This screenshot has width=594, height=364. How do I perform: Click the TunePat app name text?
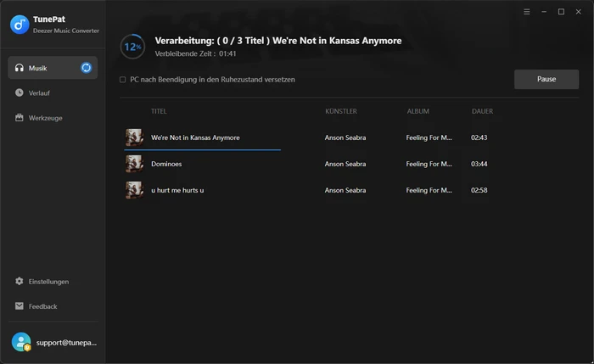coord(49,19)
